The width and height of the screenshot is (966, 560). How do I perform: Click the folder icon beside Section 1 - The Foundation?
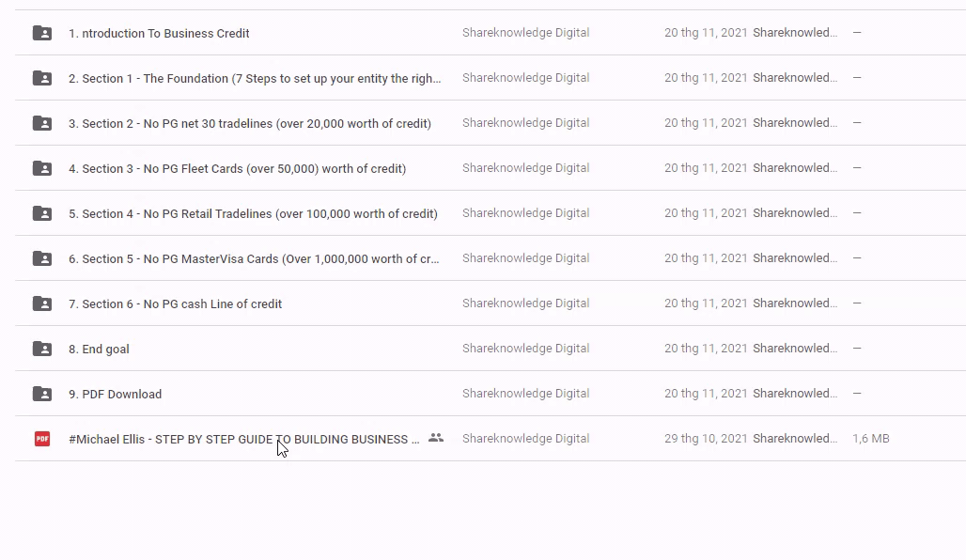[42, 78]
